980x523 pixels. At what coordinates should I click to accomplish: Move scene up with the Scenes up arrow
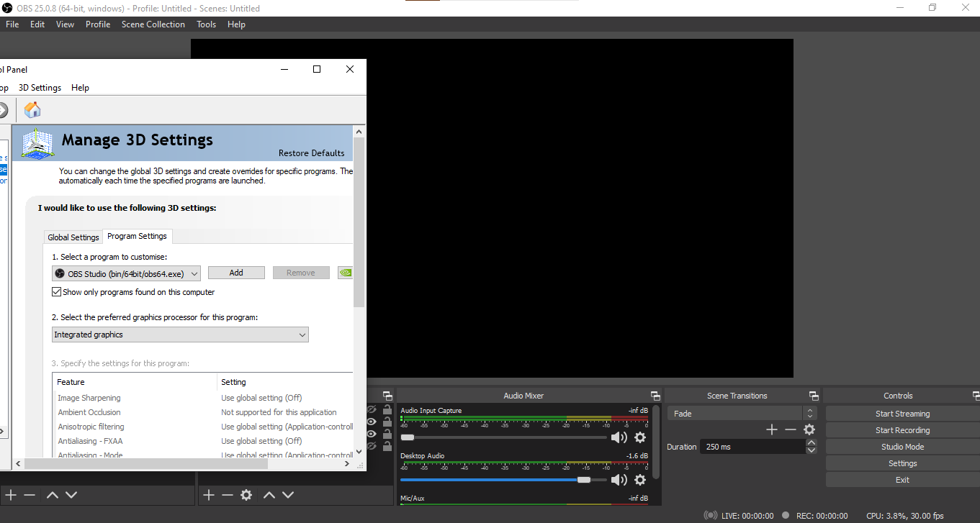pyautogui.click(x=53, y=495)
